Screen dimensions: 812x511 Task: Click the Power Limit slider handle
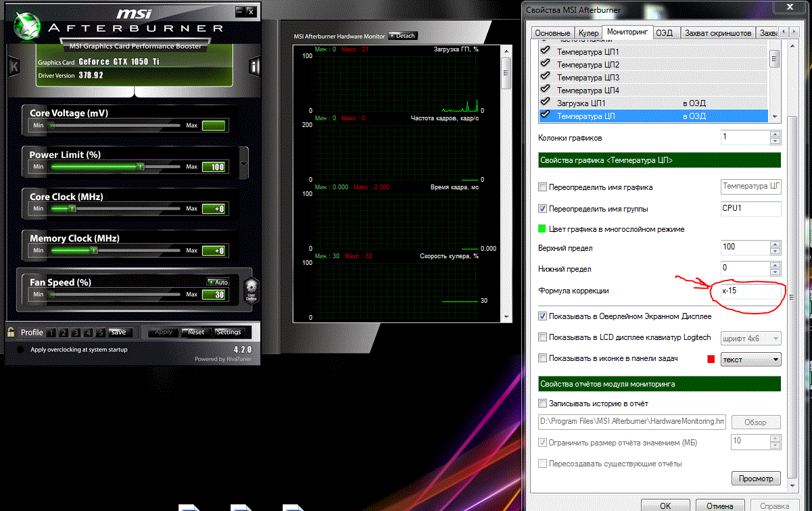(x=141, y=166)
